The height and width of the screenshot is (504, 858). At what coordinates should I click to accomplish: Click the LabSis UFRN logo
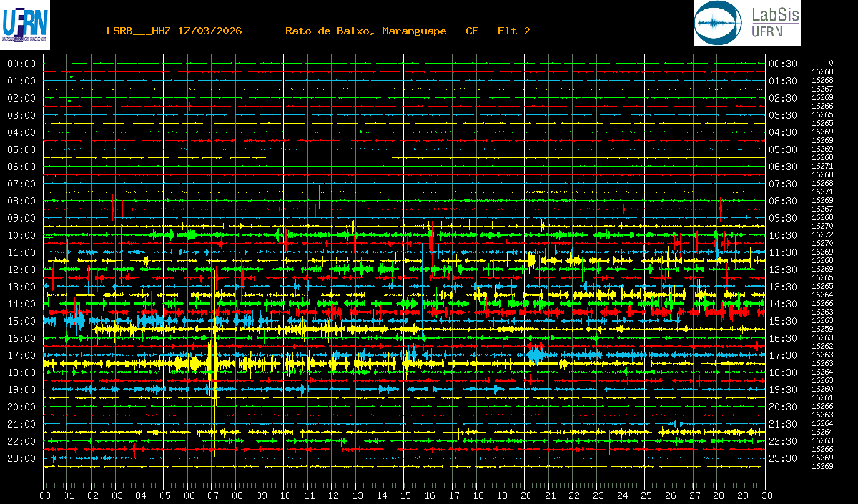(746, 24)
